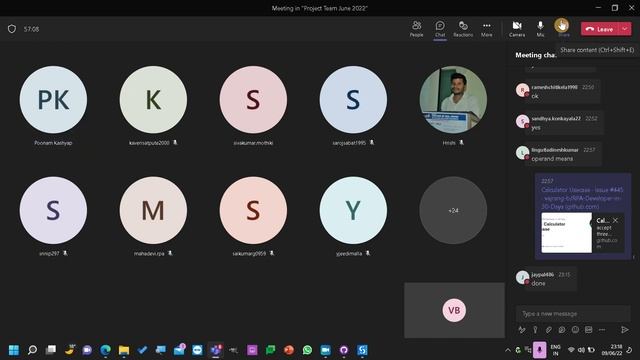Click the Calculator link preview thumbnail
640x360 pixels.
click(x=566, y=233)
